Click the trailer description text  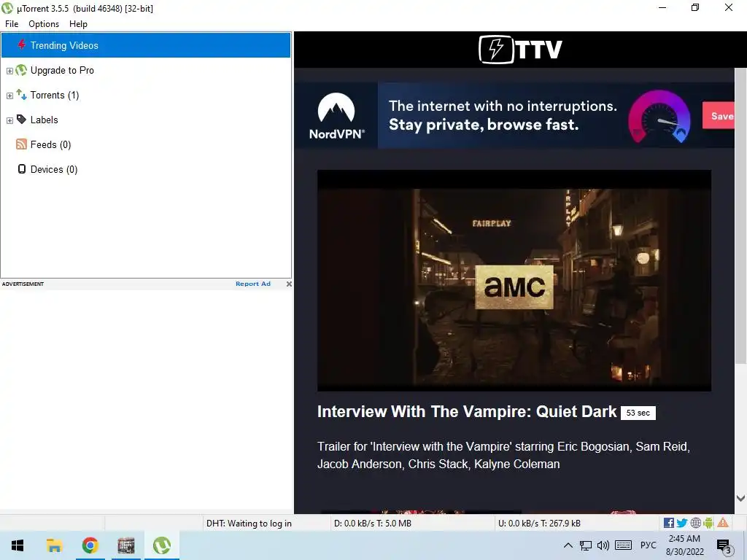coord(503,455)
